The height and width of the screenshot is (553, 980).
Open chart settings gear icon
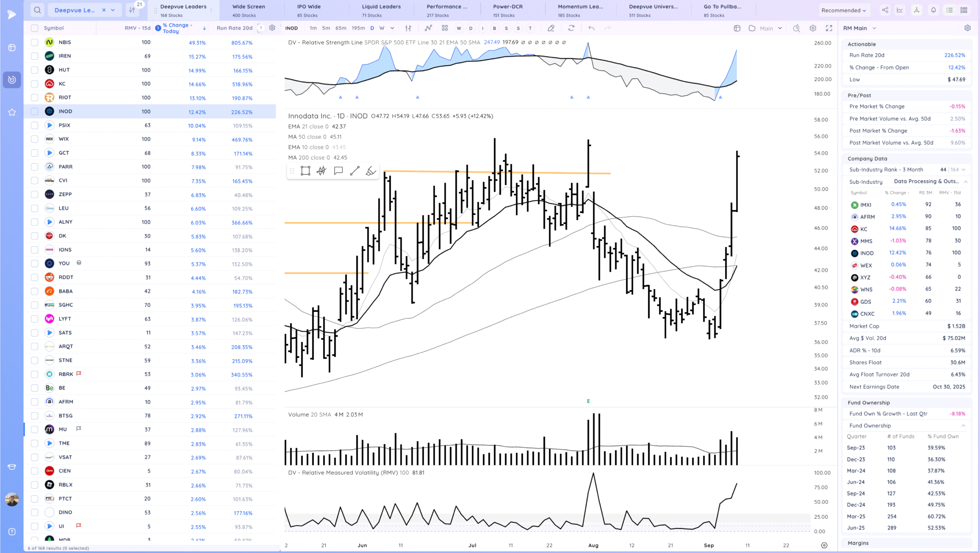(x=813, y=28)
